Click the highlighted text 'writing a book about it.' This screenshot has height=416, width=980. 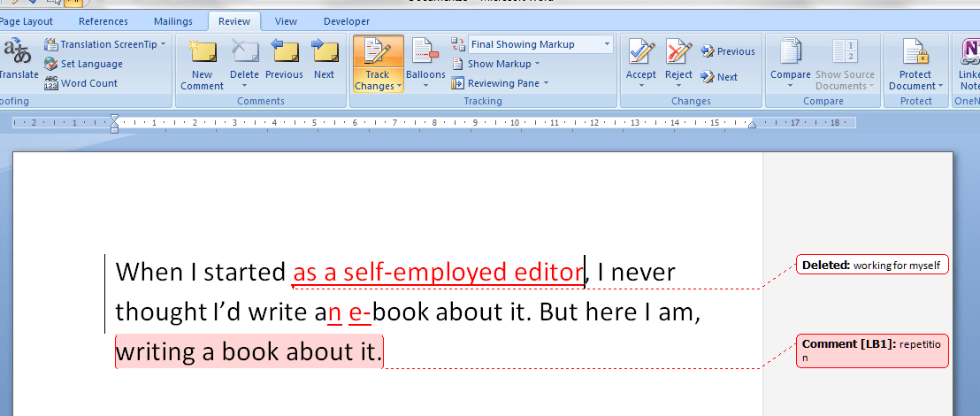[x=249, y=351]
